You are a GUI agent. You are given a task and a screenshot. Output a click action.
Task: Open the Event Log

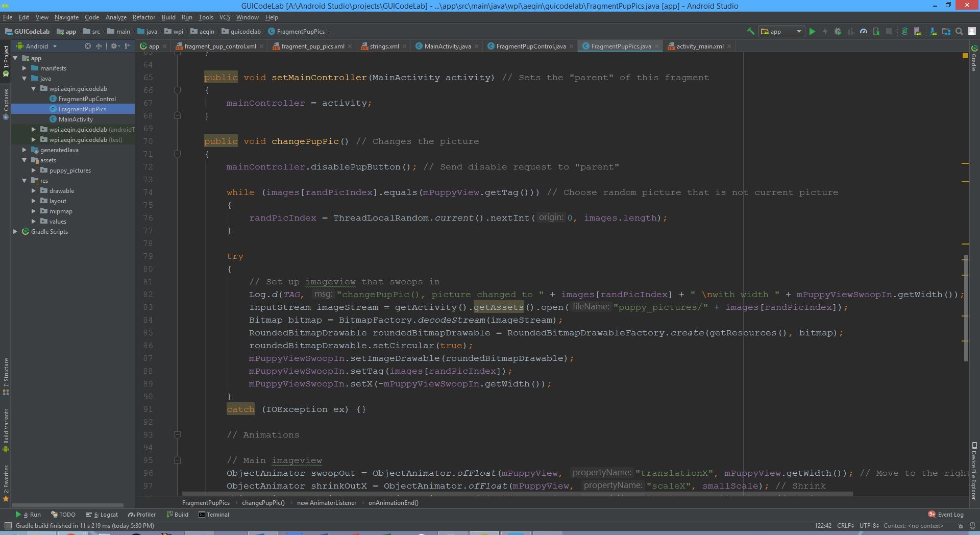click(x=946, y=515)
